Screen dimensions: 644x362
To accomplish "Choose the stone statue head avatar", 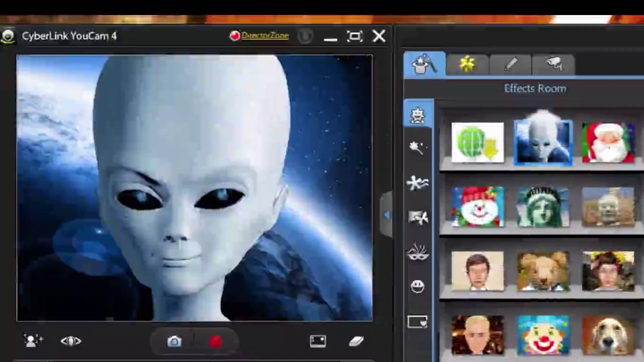I will click(608, 207).
